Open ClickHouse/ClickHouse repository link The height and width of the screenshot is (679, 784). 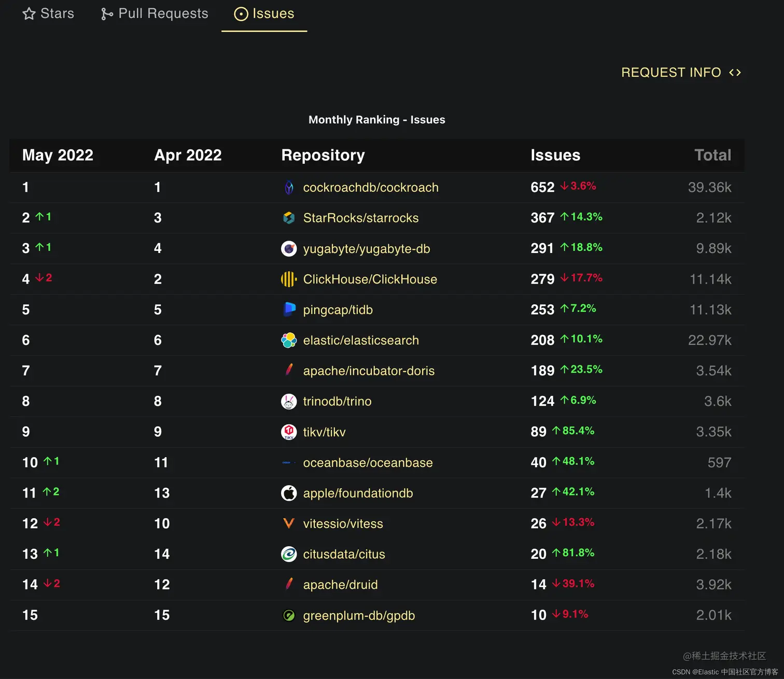pyautogui.click(x=370, y=279)
